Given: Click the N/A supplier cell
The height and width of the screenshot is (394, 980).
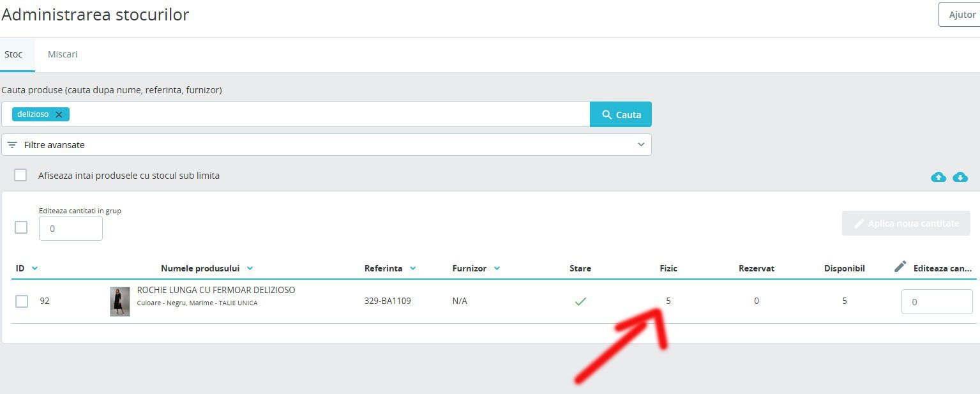Looking at the screenshot, I should coord(460,301).
